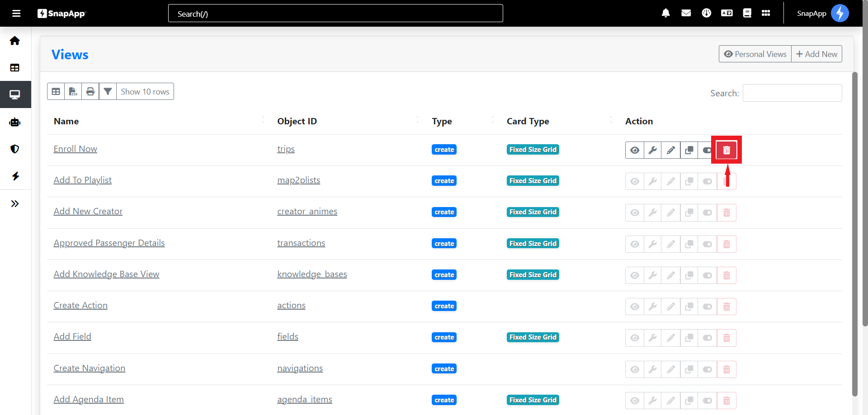Viewport: 868px width, 415px height.
Task: Preview the Add Knowledge Base View row
Action: point(635,275)
